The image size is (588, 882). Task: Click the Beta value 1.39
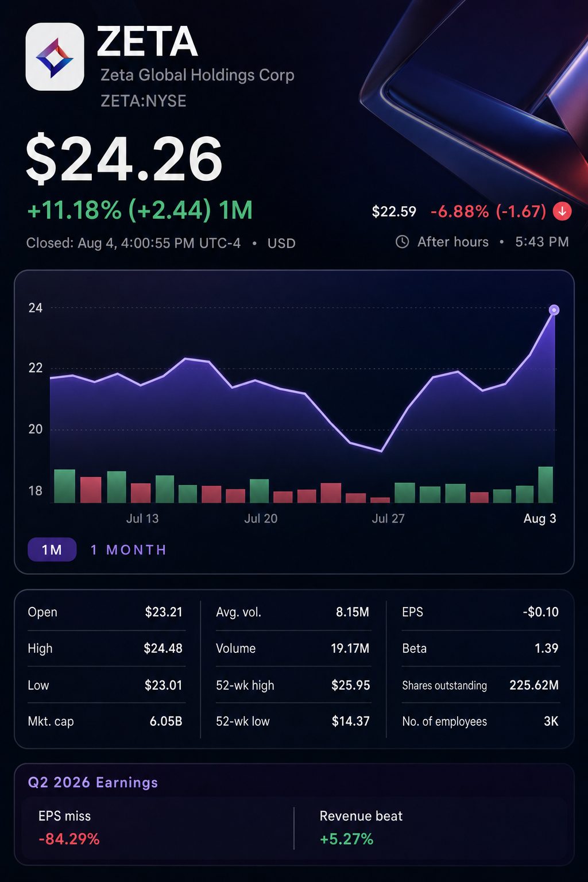[x=547, y=648]
